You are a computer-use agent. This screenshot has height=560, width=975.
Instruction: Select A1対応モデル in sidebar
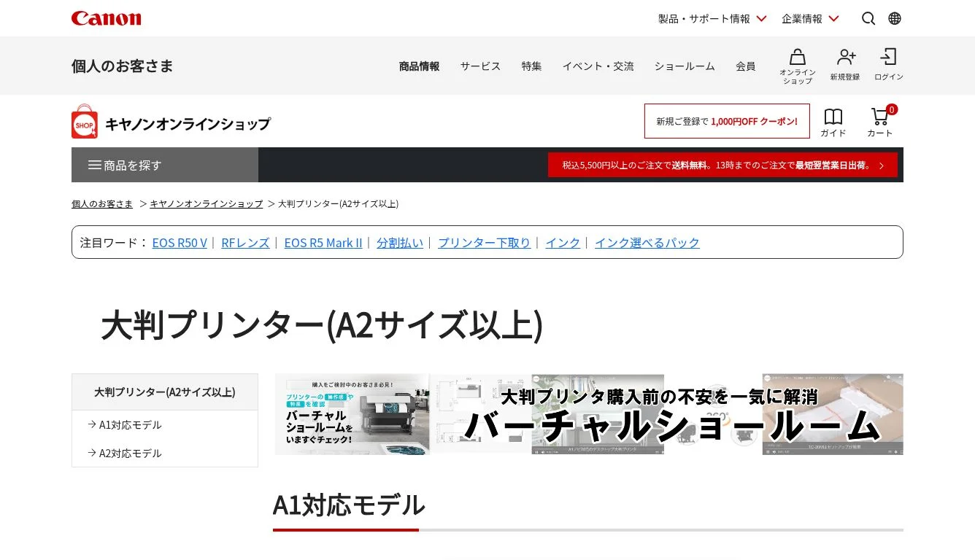point(131,425)
